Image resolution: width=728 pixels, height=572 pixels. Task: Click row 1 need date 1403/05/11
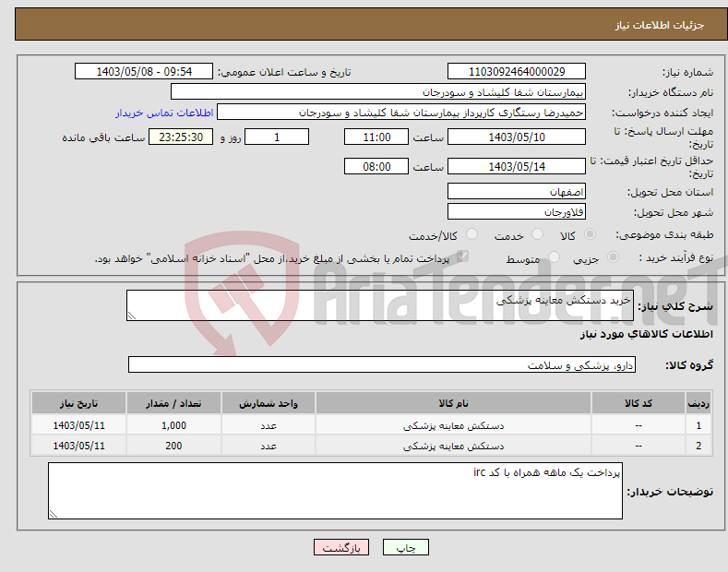(79, 425)
